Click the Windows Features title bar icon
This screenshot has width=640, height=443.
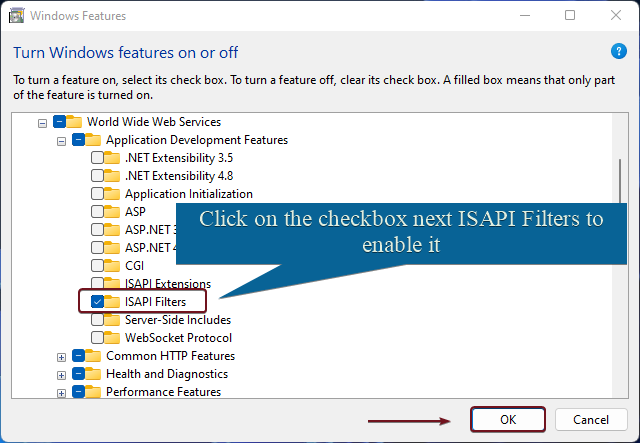(16, 16)
